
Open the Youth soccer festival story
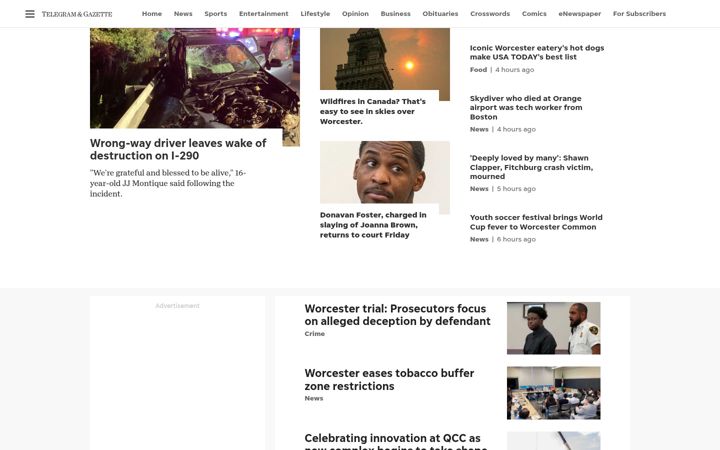click(536, 222)
